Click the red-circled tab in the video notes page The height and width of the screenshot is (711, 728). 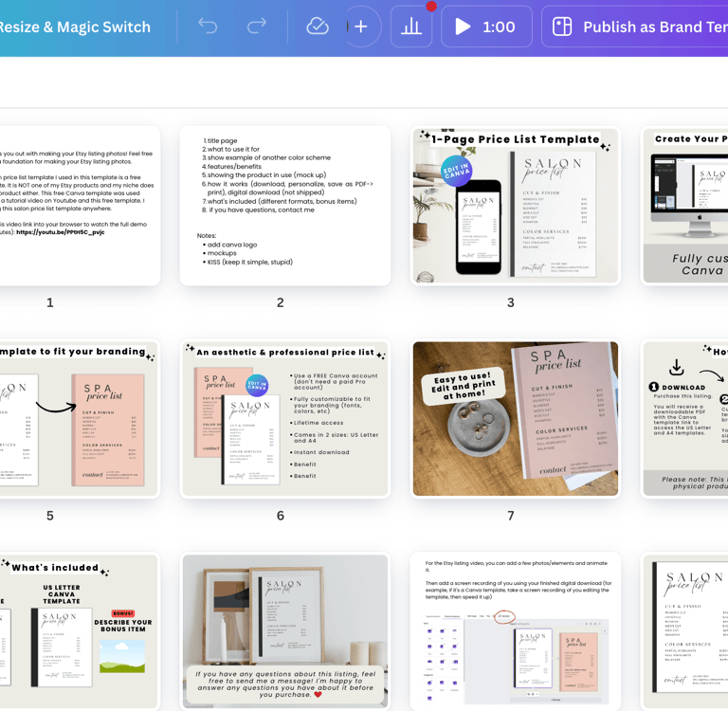pos(504,616)
